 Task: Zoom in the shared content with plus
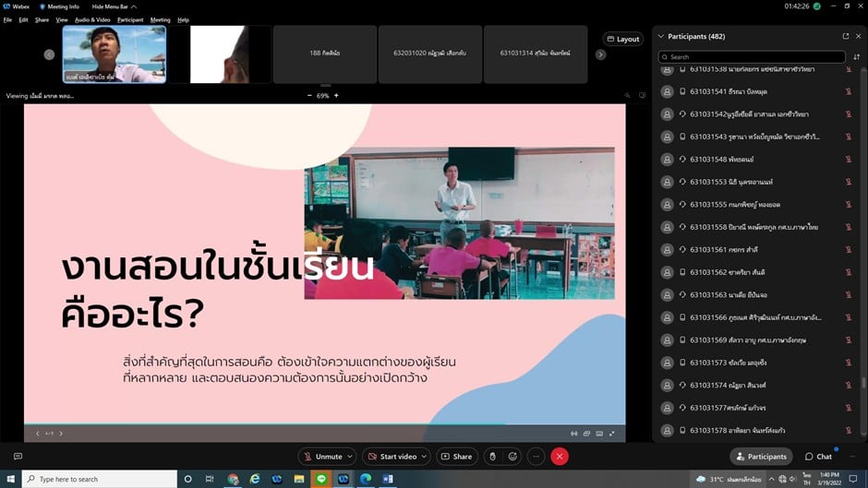click(336, 96)
